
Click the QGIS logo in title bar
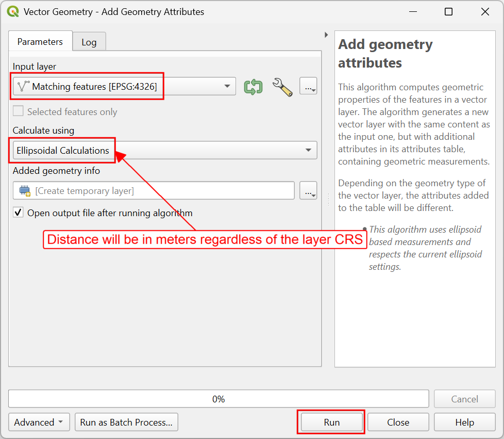coord(13,11)
